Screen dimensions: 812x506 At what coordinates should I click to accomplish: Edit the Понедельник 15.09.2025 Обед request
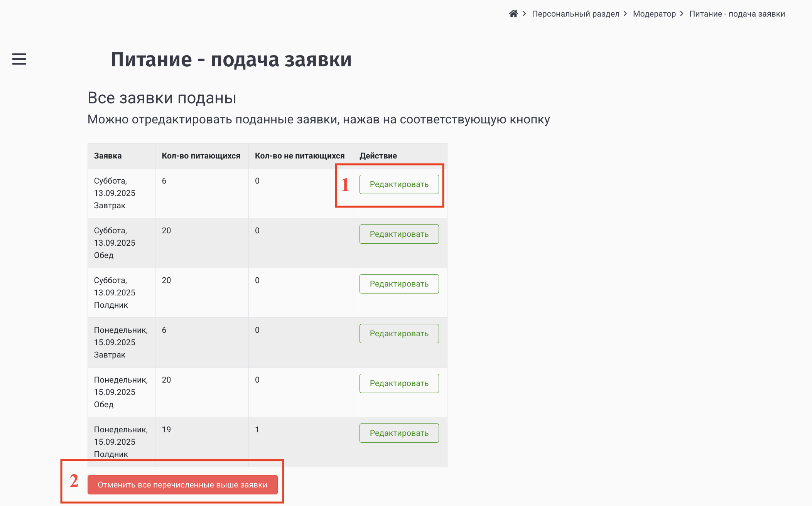pyautogui.click(x=399, y=383)
